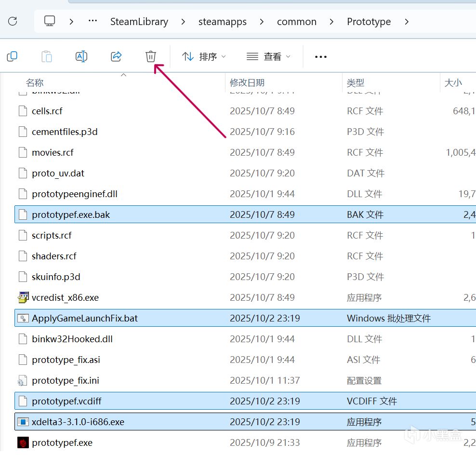
Task: Click the blank file icon for prototypef.vcdiff
Action: (x=23, y=401)
